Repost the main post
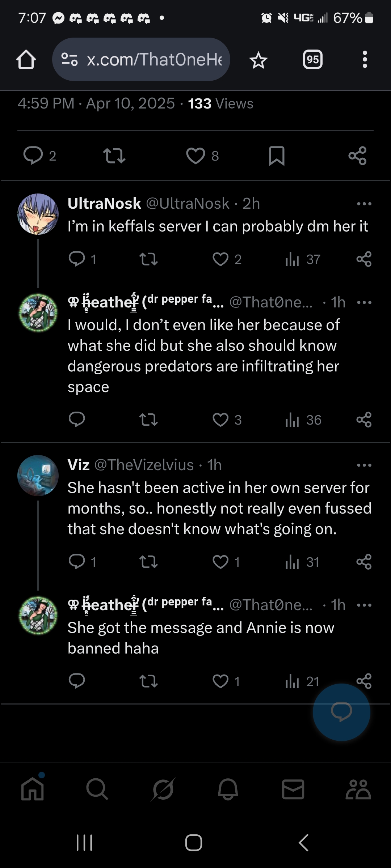Viewport: 391px width, 868px height. click(114, 156)
